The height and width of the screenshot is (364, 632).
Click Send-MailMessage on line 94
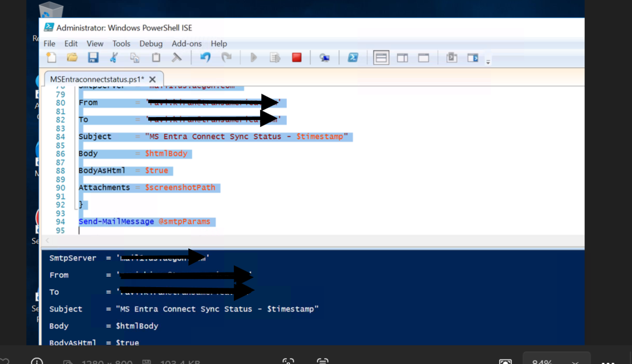point(116,221)
